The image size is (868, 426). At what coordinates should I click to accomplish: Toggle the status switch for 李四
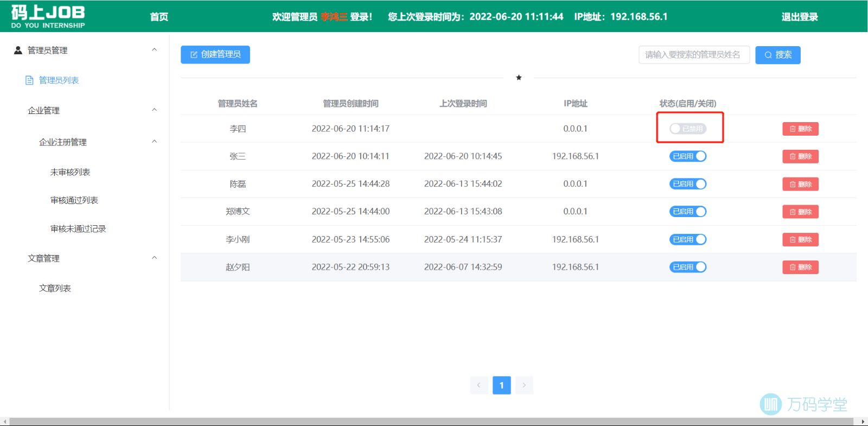(688, 129)
